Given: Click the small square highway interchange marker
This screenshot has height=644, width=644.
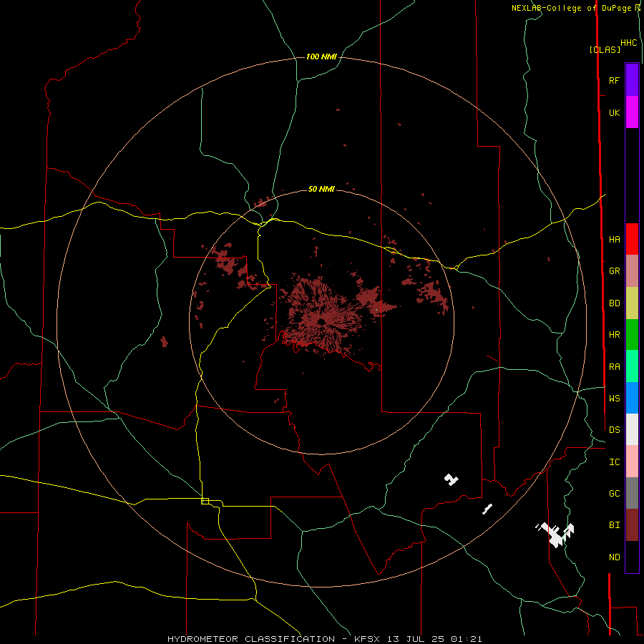Looking at the screenshot, I should (205, 501).
